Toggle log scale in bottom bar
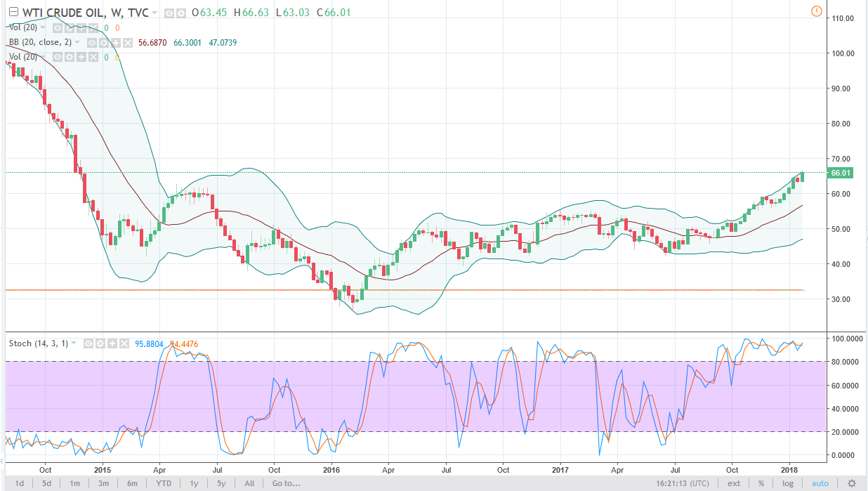868x491 pixels. point(788,483)
